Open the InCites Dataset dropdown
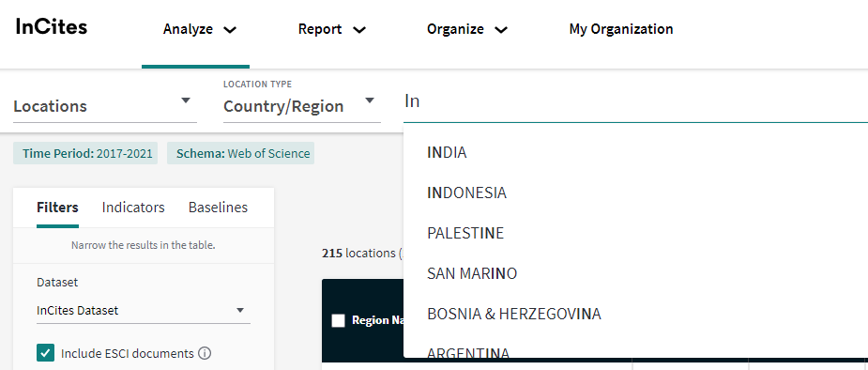The height and width of the screenshot is (370, 868). tap(144, 310)
